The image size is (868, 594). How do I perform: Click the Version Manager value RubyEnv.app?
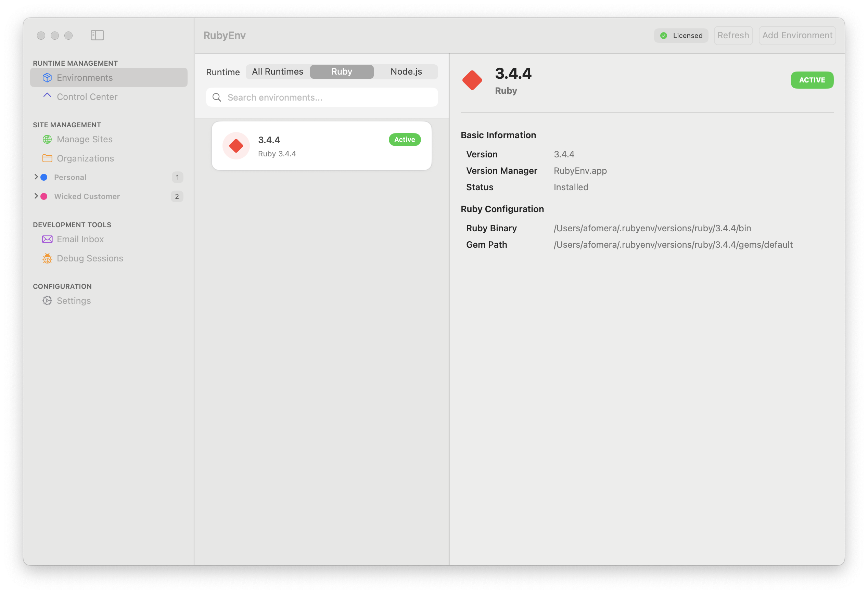click(580, 171)
